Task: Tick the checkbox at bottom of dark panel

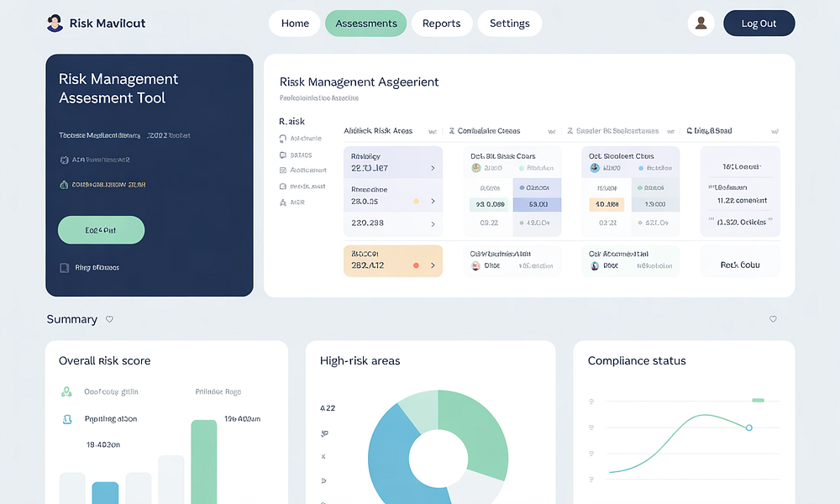Action: [x=64, y=268]
